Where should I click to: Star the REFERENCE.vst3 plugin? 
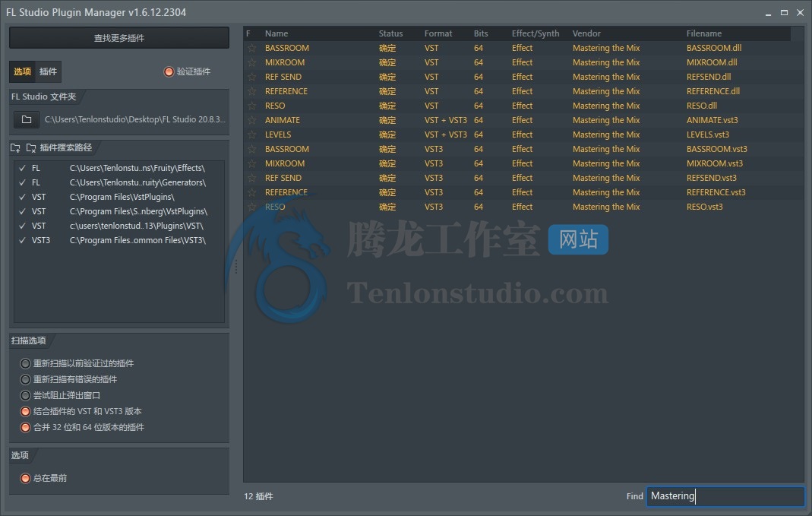[251, 193]
